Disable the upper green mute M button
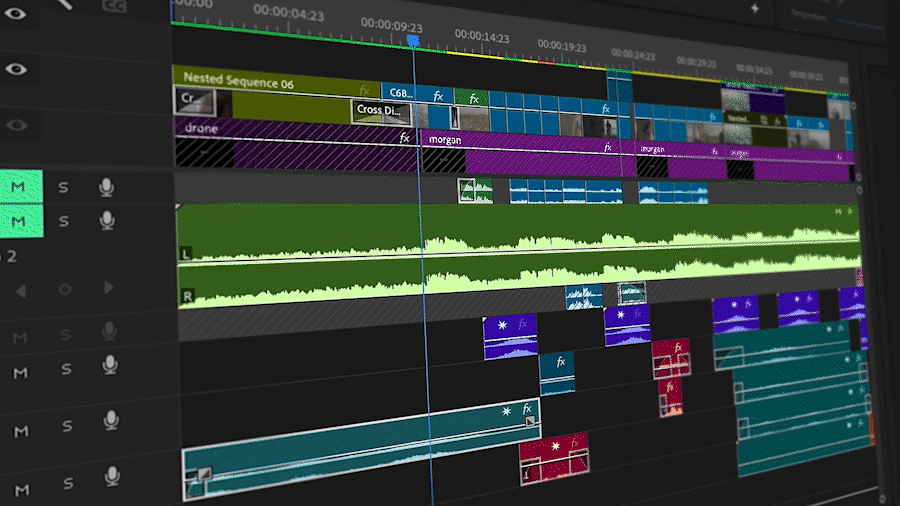 pos(19,186)
